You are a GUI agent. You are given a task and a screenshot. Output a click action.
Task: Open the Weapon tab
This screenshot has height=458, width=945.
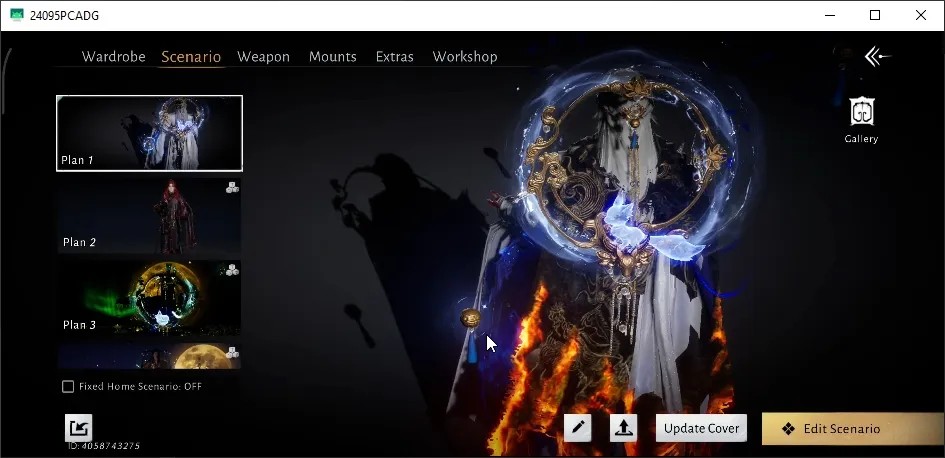pos(263,57)
